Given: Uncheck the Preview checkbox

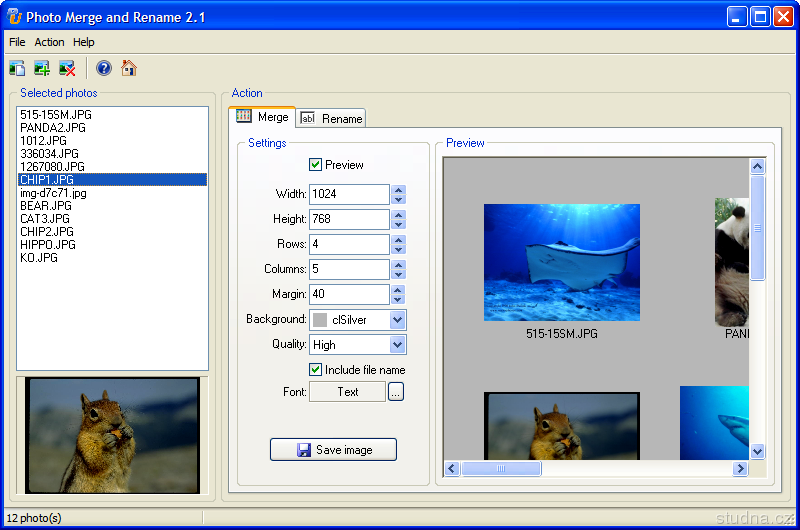Looking at the screenshot, I should (315, 164).
